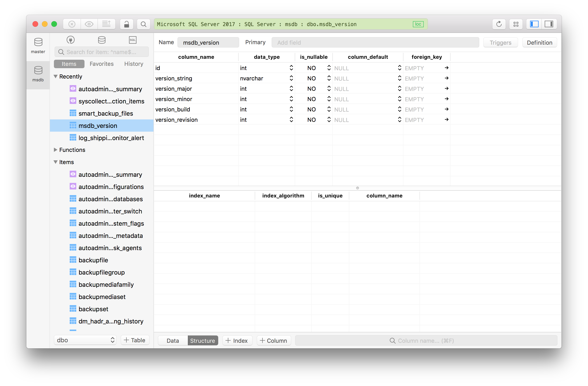Switch to the Data tab
This screenshot has width=588, height=386.
pyautogui.click(x=172, y=340)
